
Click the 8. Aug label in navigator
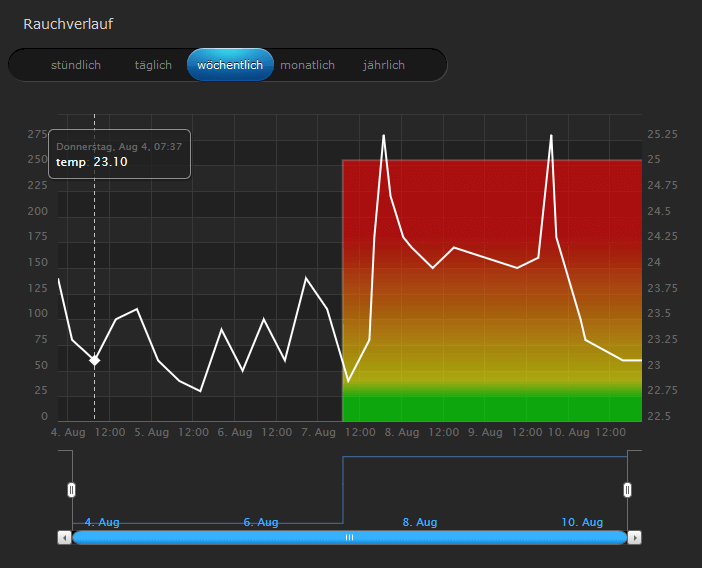tap(419, 522)
